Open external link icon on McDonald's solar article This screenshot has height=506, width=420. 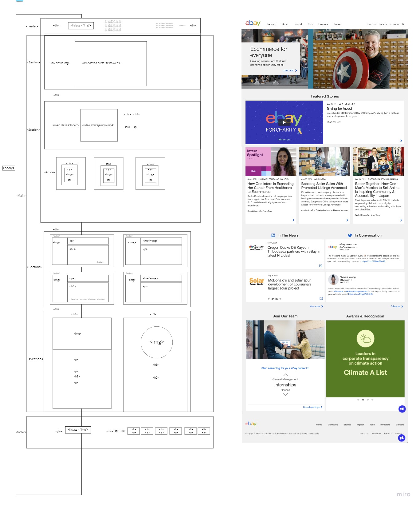point(321,299)
